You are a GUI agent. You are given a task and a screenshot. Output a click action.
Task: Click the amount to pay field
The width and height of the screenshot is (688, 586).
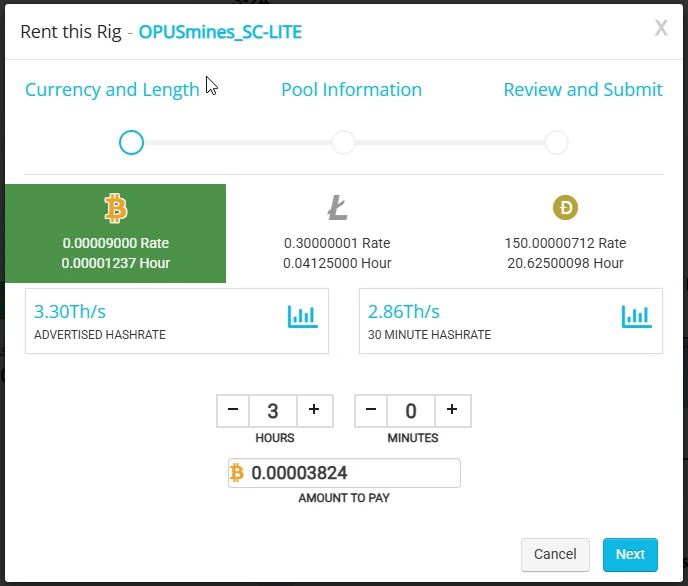pos(344,473)
